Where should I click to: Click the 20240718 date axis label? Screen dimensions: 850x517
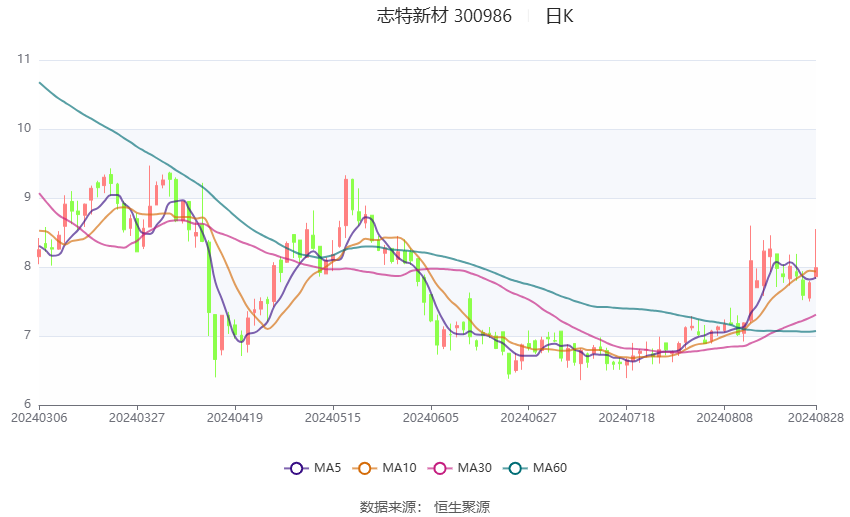coord(626,418)
